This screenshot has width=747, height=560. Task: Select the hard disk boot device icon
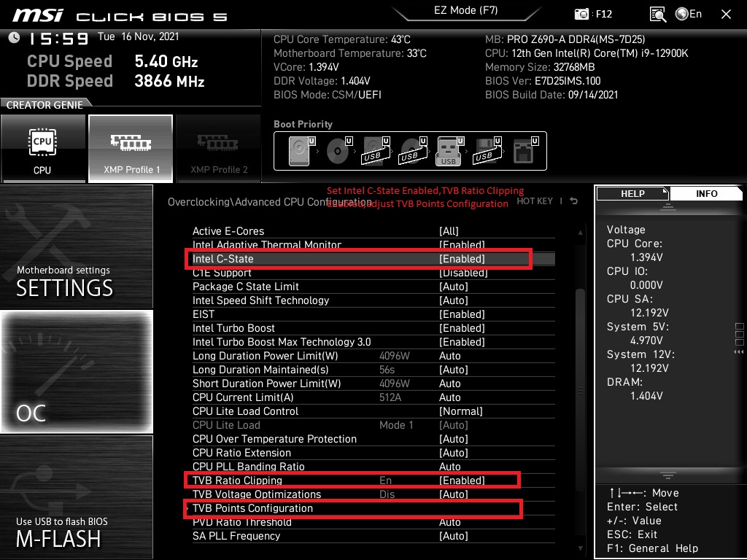point(301,150)
